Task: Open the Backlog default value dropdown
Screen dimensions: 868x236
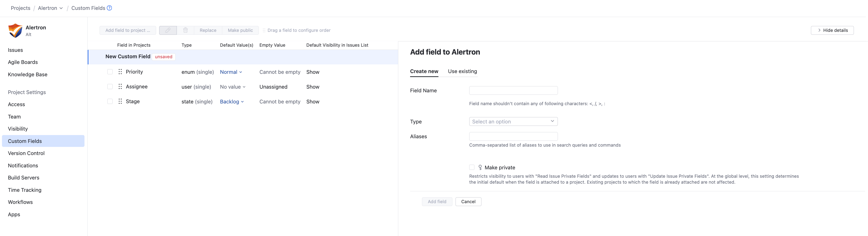Action: (232, 102)
